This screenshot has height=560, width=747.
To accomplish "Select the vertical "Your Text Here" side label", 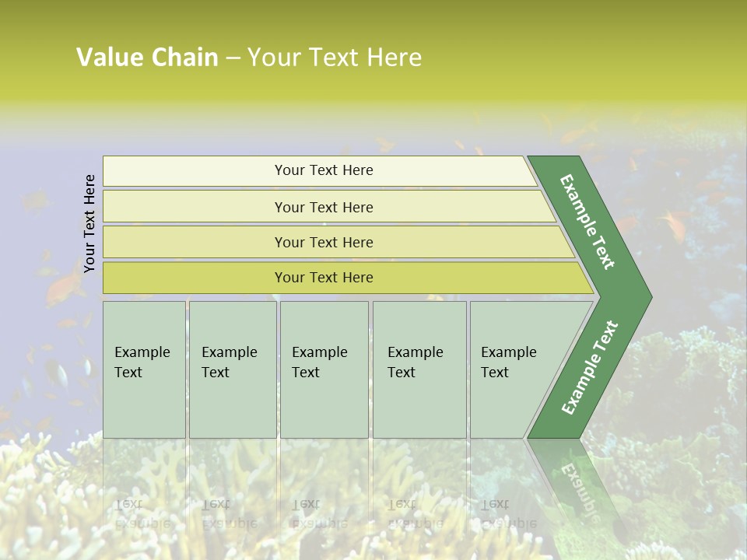I will click(89, 224).
